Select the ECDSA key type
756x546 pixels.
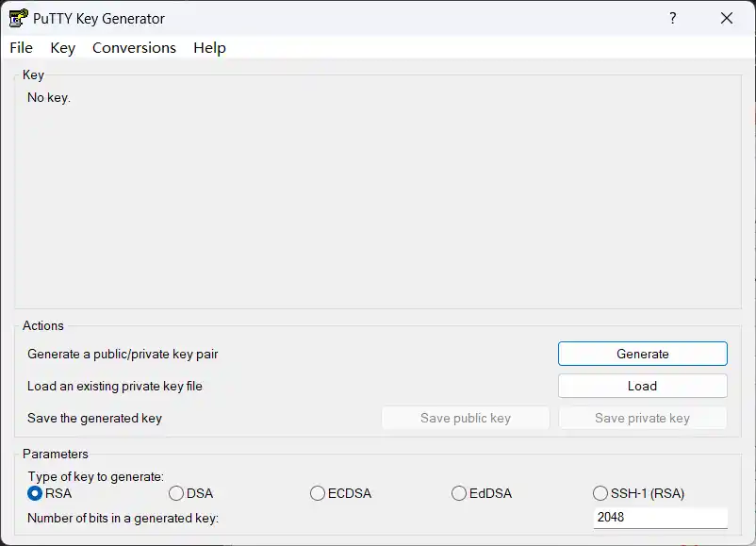click(x=341, y=493)
